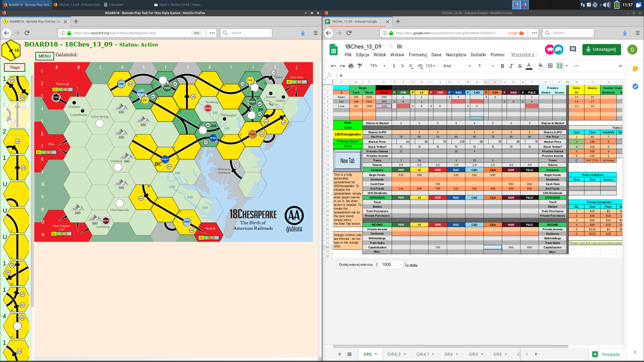Open the Formatuj menu
Screen dimensions: 644x362
pos(418,55)
